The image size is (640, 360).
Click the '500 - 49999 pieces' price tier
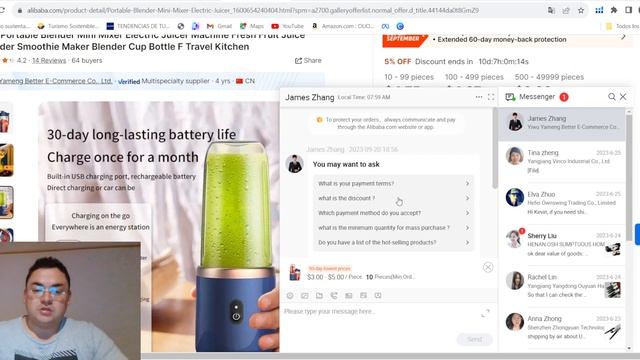pos(549,77)
